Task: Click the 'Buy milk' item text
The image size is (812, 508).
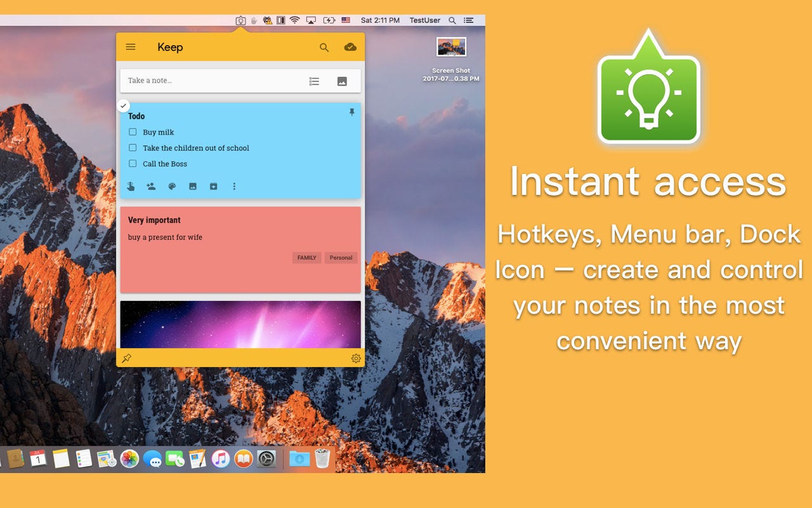Action: 159,132
